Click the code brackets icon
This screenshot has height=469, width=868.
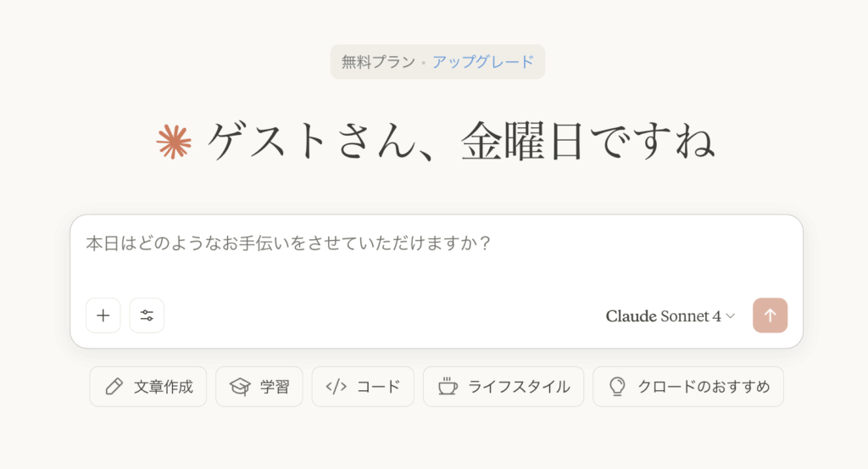point(336,387)
